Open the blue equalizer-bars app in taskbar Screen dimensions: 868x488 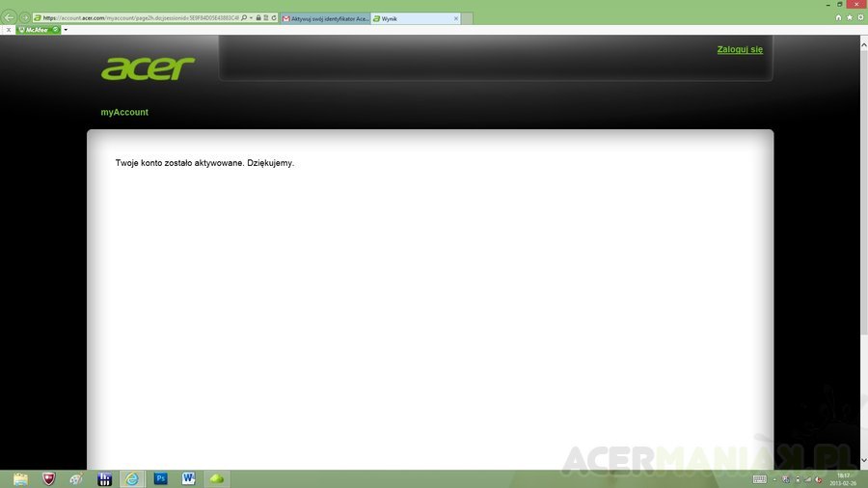click(104, 478)
